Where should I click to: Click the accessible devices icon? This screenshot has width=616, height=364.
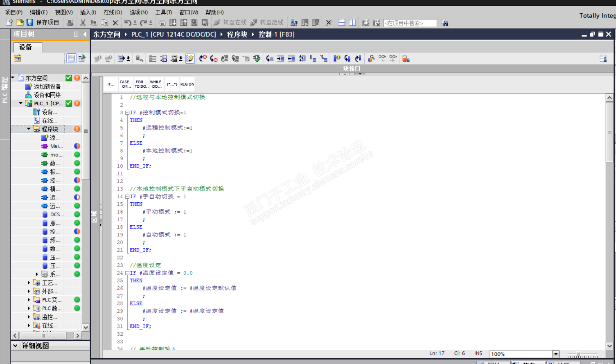(294, 23)
